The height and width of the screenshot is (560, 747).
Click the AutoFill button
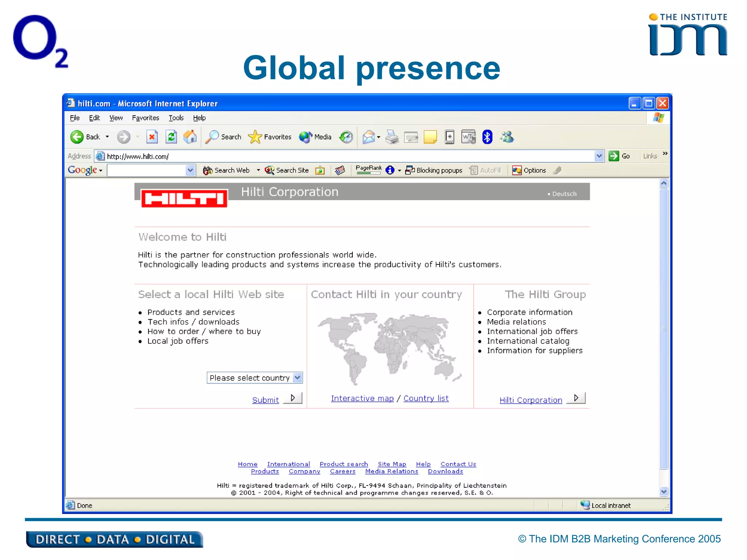(485, 170)
